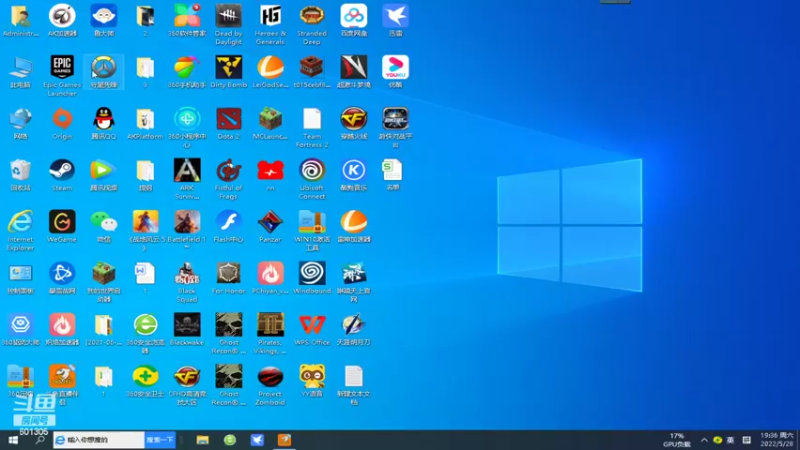The image size is (800, 450).
Task: Launch the Flash Center shortcut
Action: 229,226
